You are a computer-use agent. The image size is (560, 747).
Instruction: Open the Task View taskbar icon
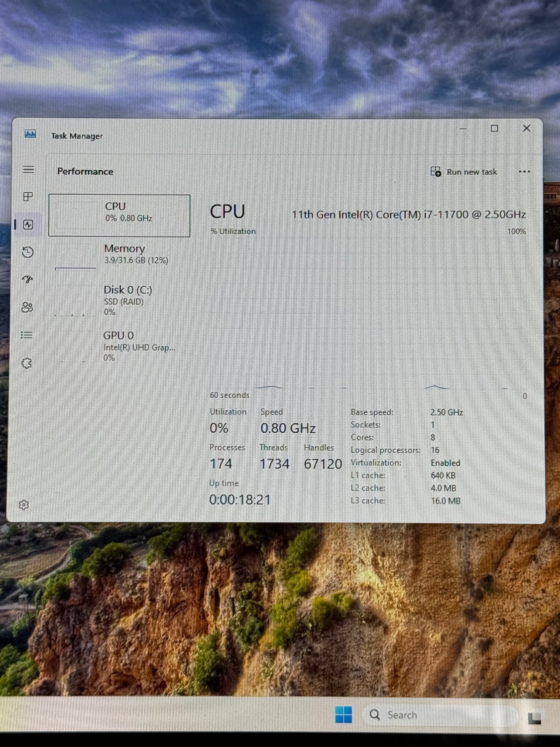[535, 718]
